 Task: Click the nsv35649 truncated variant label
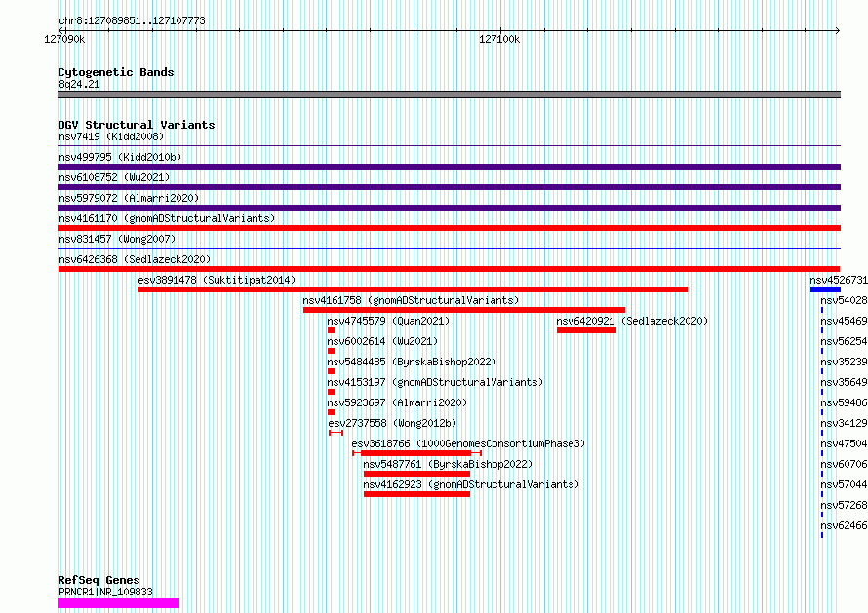[845, 382]
